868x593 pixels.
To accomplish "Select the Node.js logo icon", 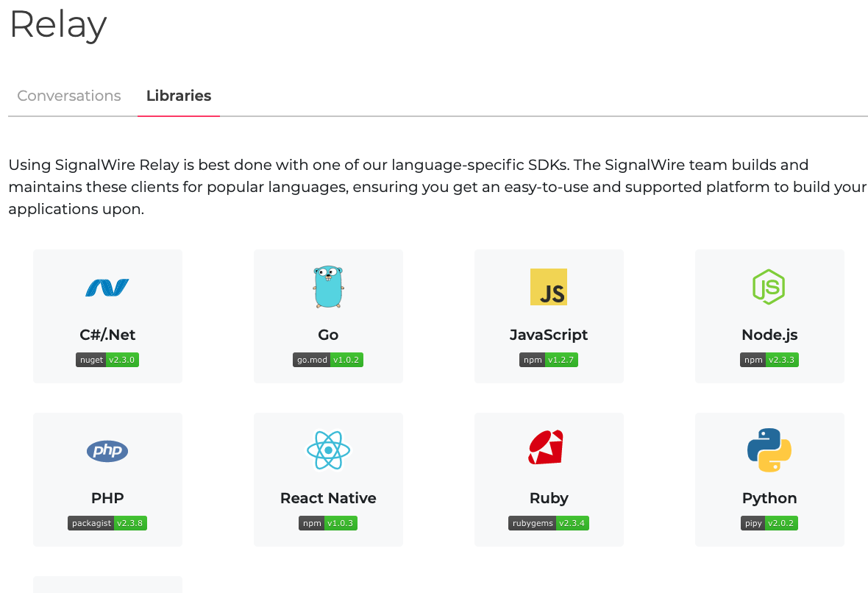I will tap(769, 287).
